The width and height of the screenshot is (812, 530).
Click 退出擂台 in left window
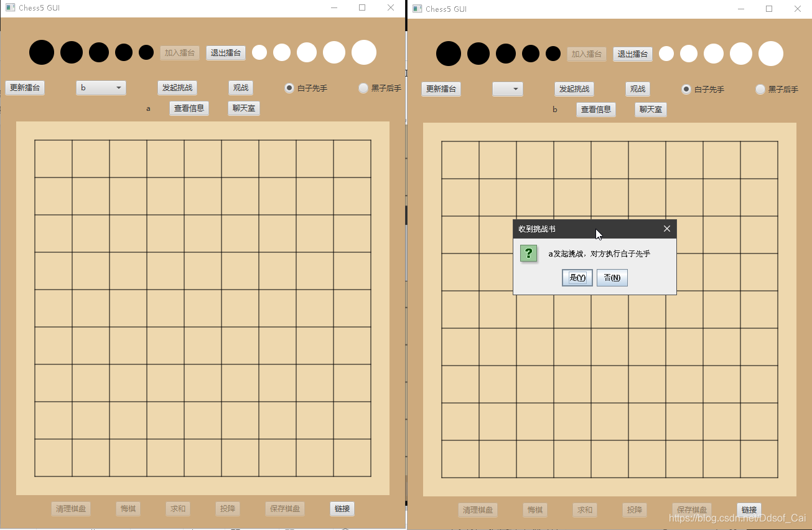coord(226,53)
